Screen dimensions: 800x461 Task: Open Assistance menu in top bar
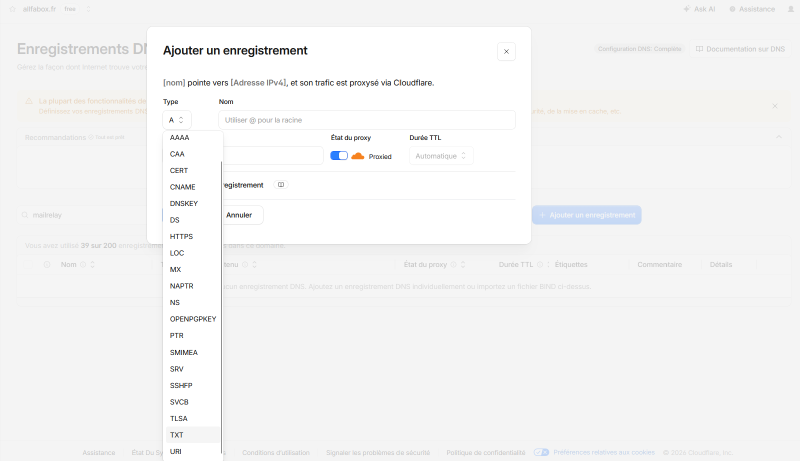[752, 9]
